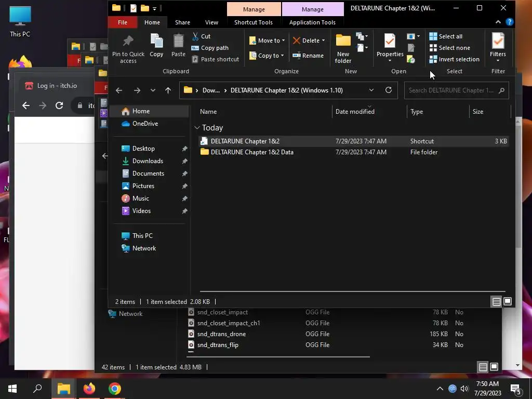Open the Copy to dropdown
532x399 pixels.
(267, 56)
